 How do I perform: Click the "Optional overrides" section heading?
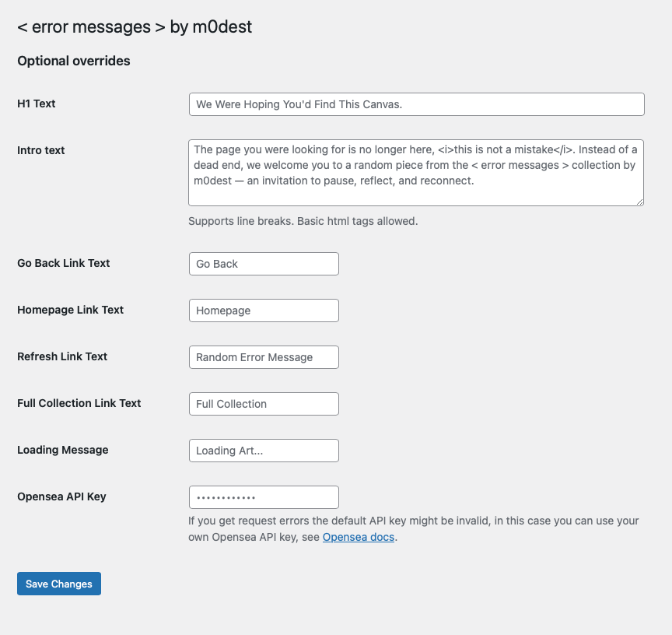point(74,61)
